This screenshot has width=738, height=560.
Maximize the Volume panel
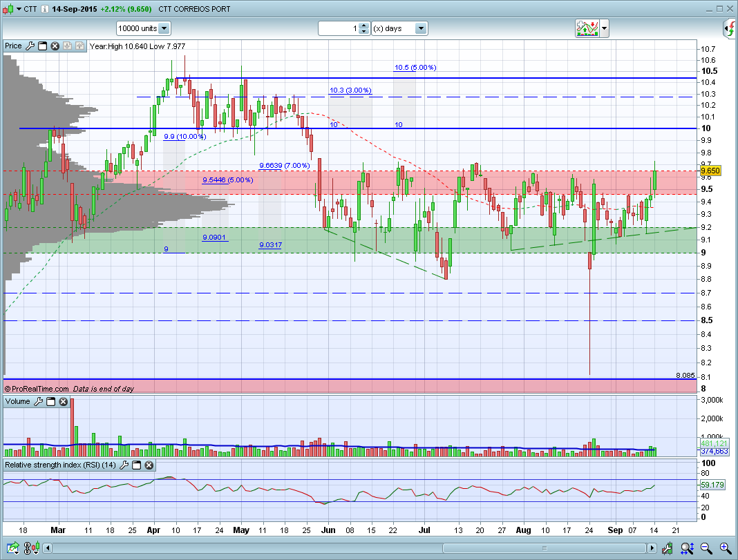point(50,401)
